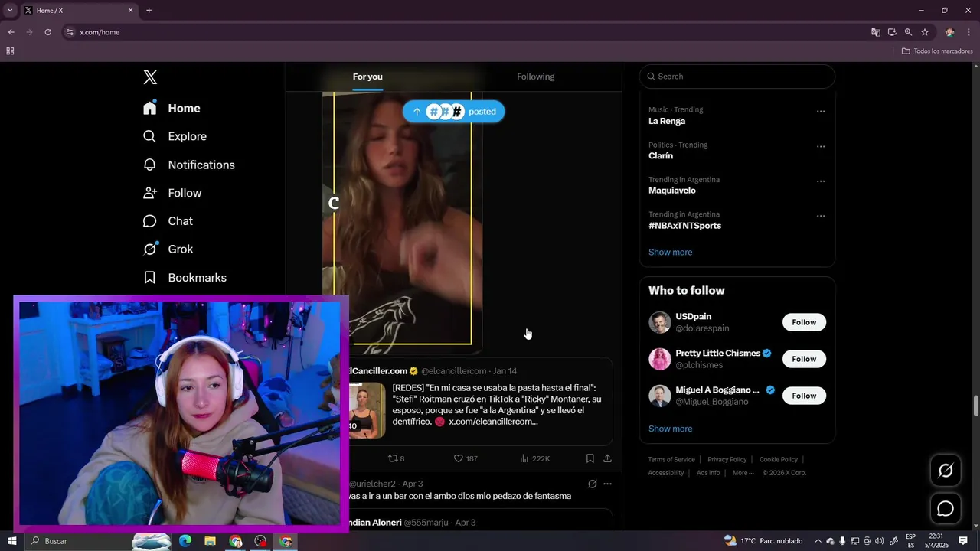Click the X logo in sidebar
Screen dimensions: 980x551
(x=150, y=77)
